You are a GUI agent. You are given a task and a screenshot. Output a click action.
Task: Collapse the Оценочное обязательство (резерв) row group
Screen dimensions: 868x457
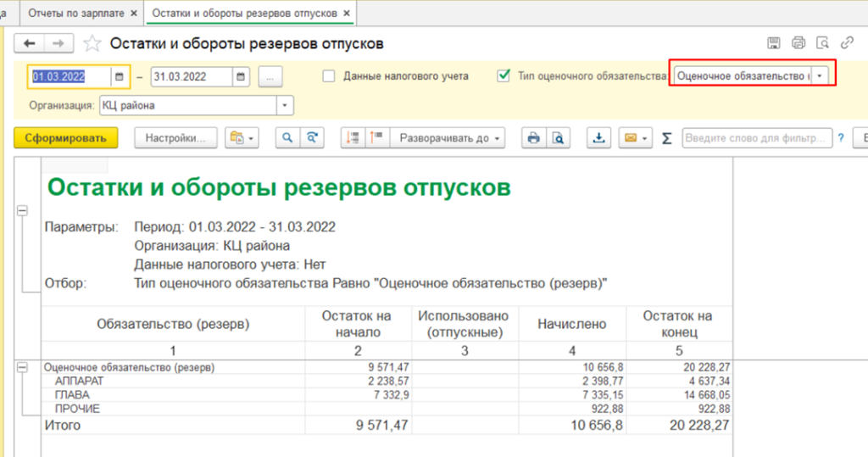click(x=23, y=368)
